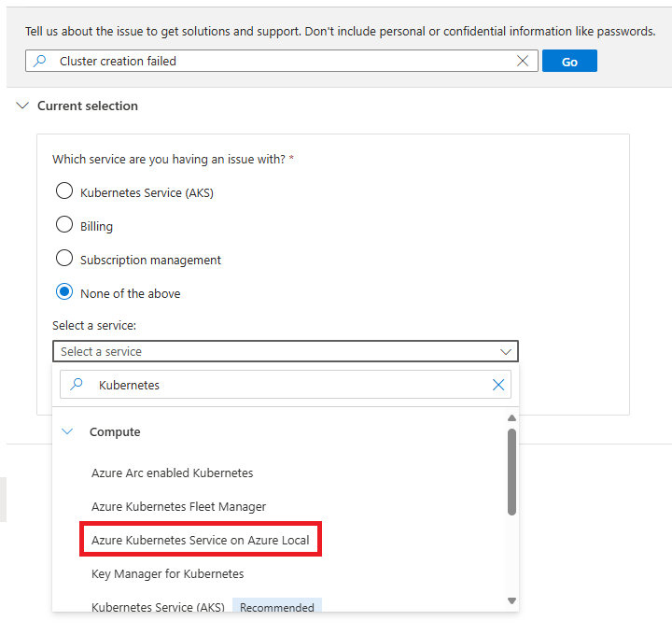
Task: Collapse the Current selection section
Action: tap(23, 106)
